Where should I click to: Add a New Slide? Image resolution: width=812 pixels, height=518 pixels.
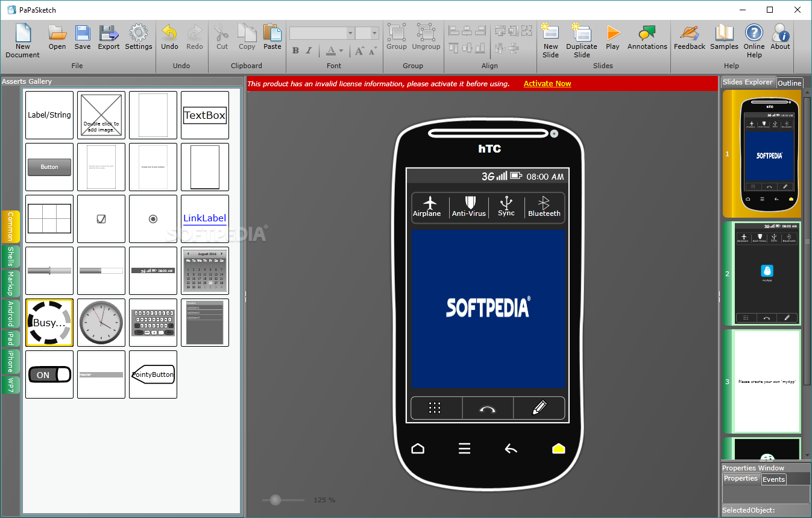click(x=550, y=40)
